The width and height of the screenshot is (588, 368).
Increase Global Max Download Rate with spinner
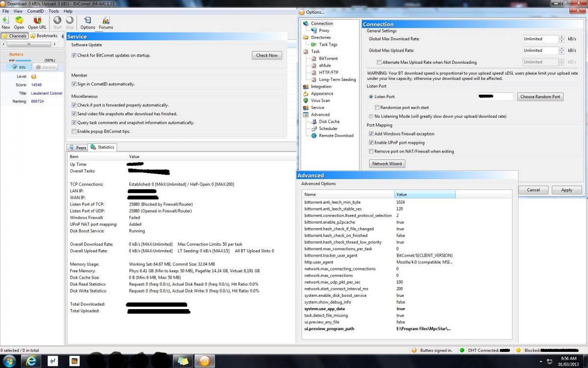point(561,37)
